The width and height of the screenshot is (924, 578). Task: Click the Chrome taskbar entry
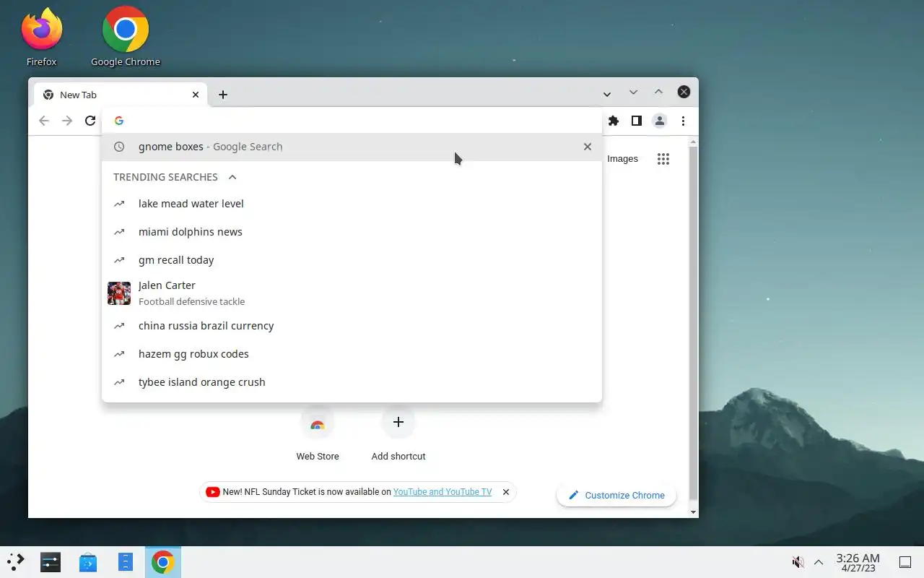coord(163,562)
